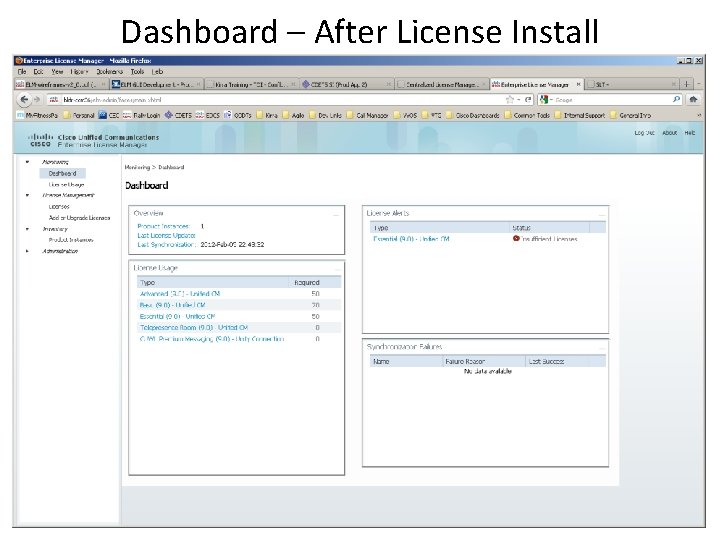The width and height of the screenshot is (720, 540).
Task: Switch to the Kima Training tab
Action: pyautogui.click(x=250, y=84)
